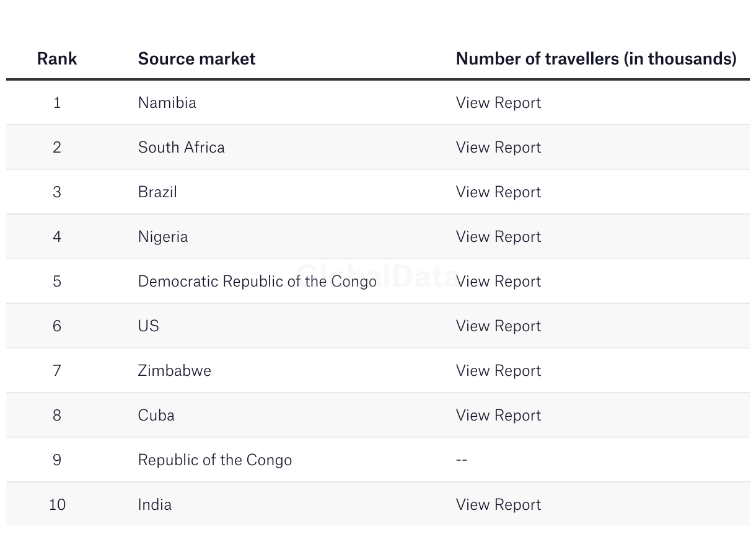Open View Report link for India
This screenshot has width=756, height=552.
click(498, 504)
